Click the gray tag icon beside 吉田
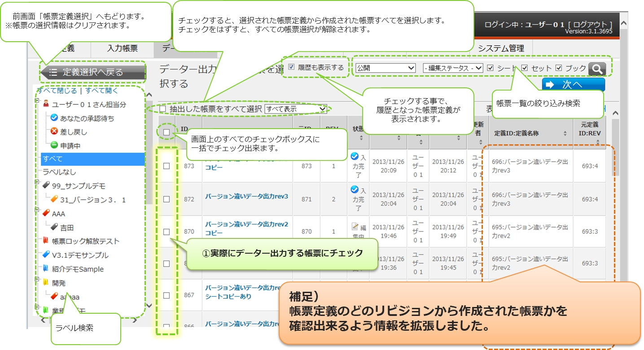The image size is (644, 350). pos(54,227)
